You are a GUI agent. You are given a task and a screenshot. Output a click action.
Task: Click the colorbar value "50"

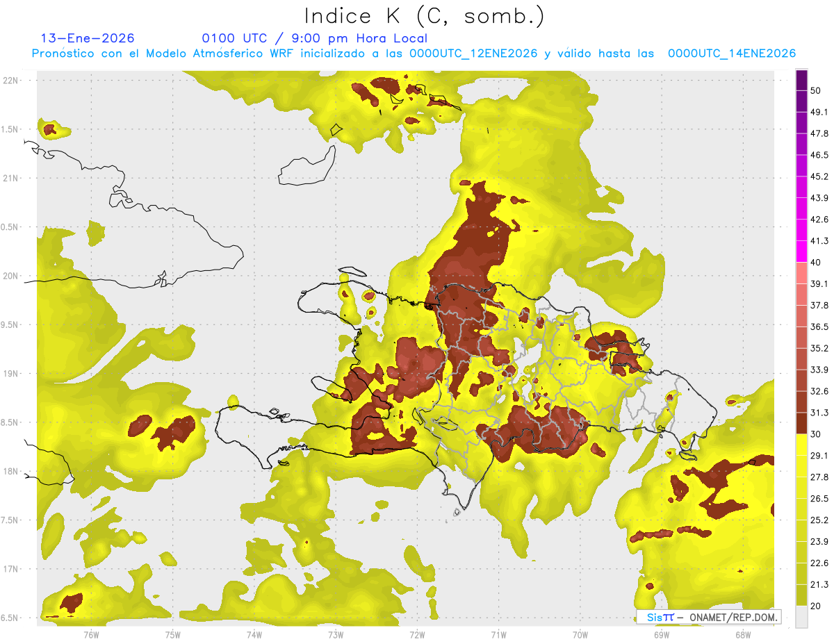(816, 90)
